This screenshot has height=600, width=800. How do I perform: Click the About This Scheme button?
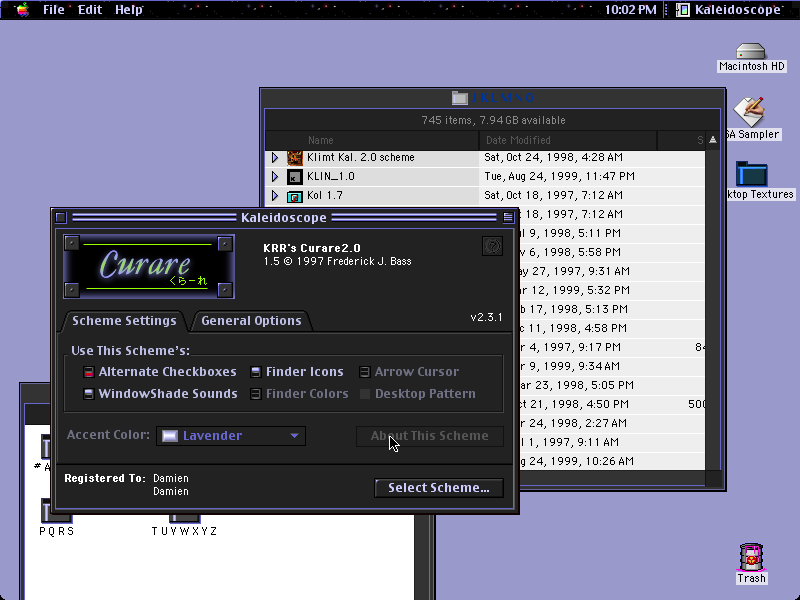(x=430, y=436)
